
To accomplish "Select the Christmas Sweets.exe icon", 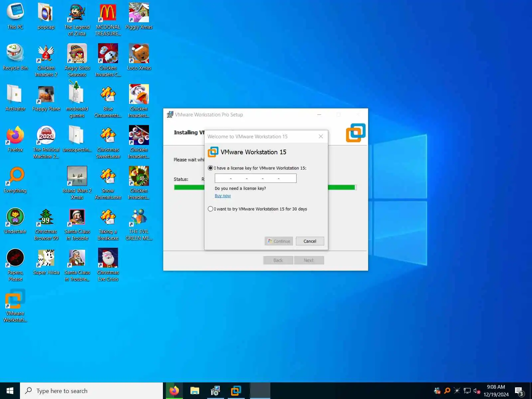I will tap(108, 143).
